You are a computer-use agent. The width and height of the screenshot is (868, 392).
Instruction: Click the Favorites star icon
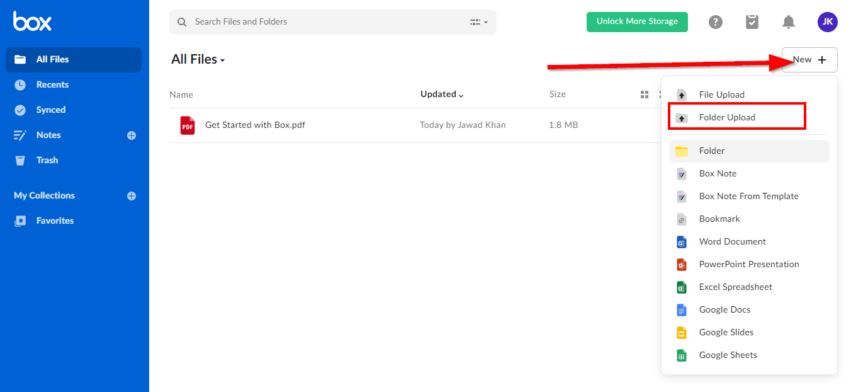tap(20, 221)
